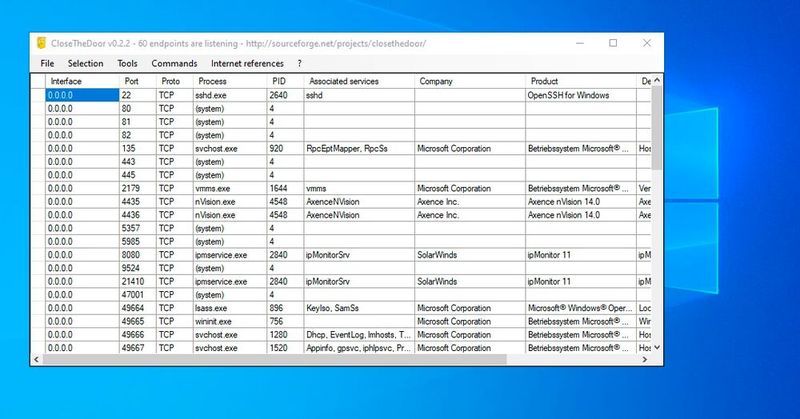The height and width of the screenshot is (419, 800).
Task: Sort by the Port column header
Action: coord(138,81)
